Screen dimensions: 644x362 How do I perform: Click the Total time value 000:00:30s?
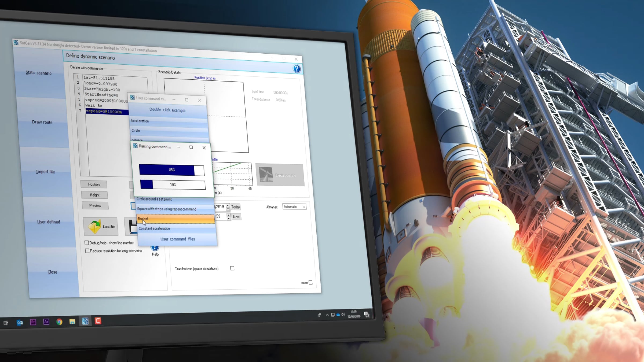click(x=280, y=93)
